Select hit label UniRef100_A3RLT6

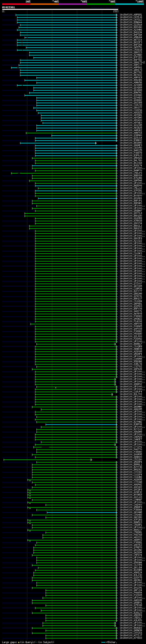click(131, 364)
